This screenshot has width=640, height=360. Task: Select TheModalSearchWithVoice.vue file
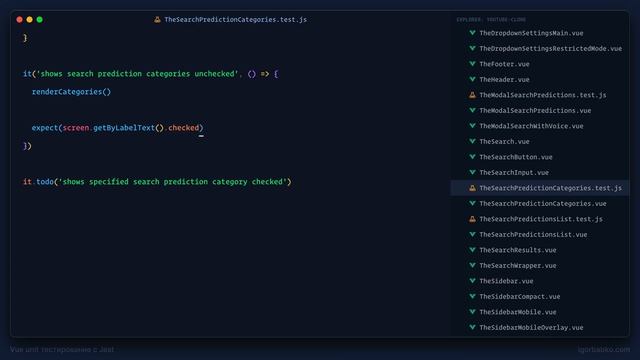tap(531, 126)
